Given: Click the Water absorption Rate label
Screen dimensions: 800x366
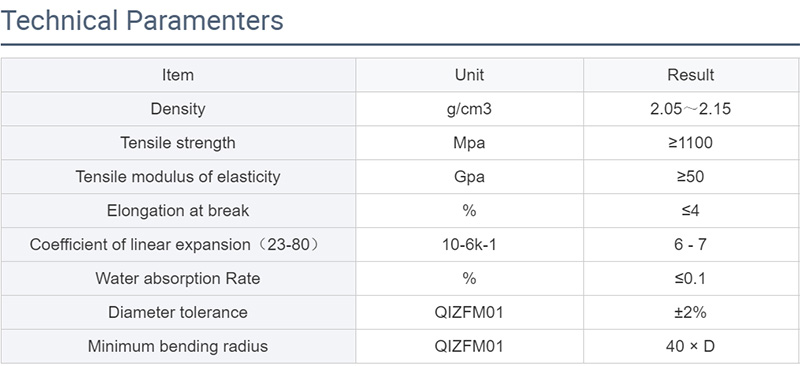Looking at the screenshot, I should (x=178, y=278).
